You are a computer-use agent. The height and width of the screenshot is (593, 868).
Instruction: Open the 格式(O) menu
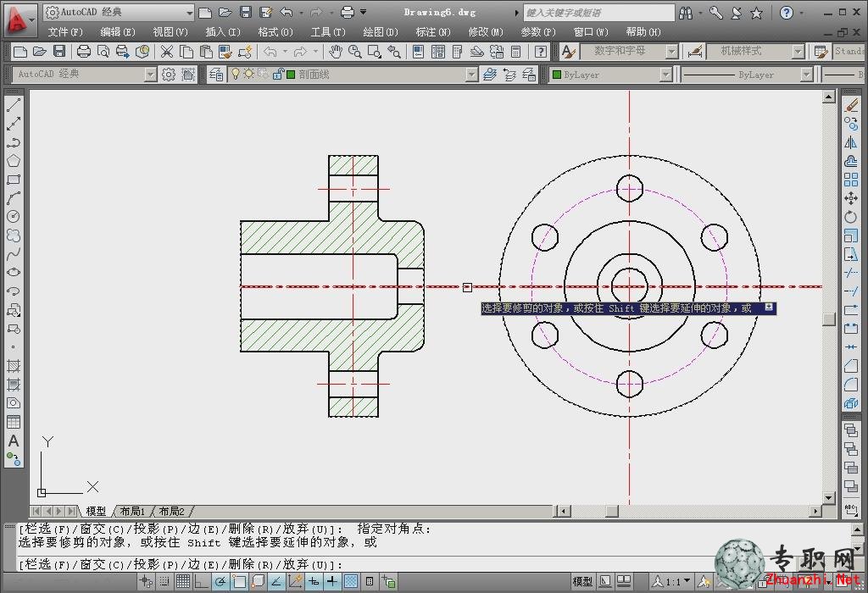click(x=275, y=32)
